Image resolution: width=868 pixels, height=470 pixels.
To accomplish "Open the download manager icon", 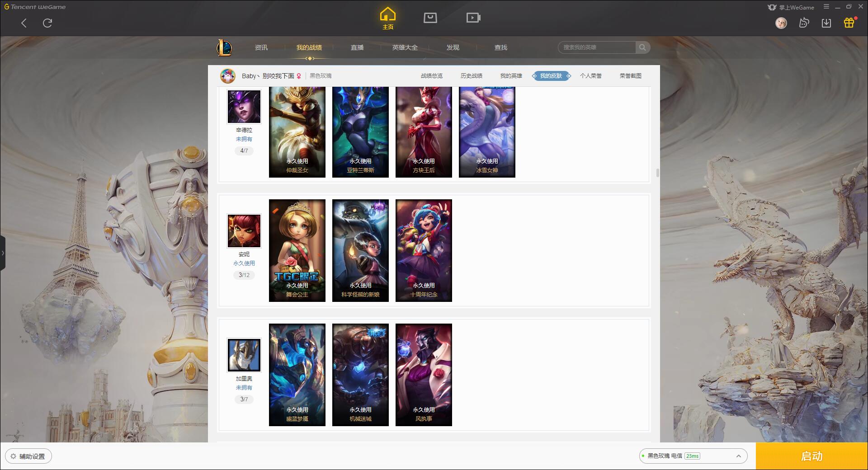I will click(826, 23).
